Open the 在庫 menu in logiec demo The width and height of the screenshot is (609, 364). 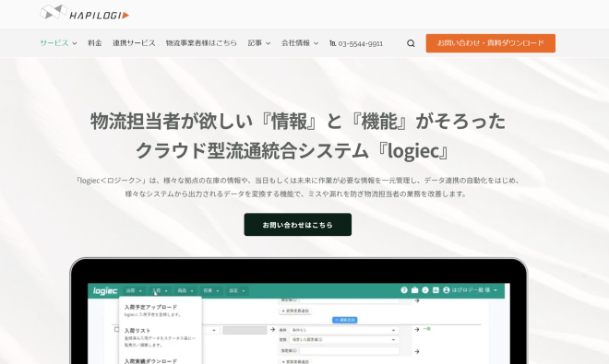coord(211,290)
